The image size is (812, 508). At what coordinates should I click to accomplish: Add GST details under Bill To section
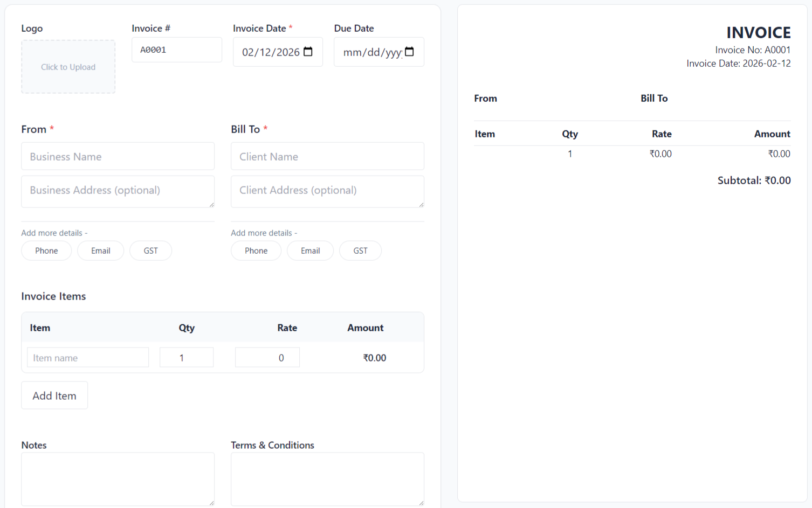point(360,250)
